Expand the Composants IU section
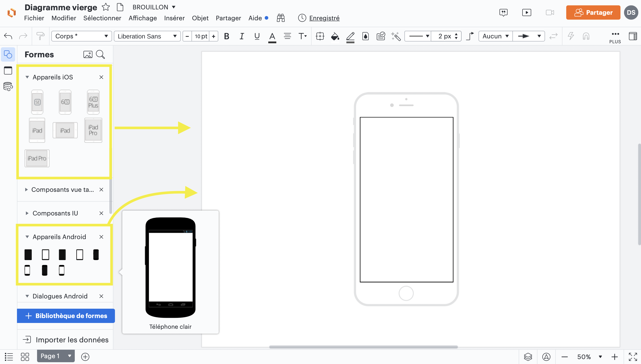 pyautogui.click(x=27, y=213)
